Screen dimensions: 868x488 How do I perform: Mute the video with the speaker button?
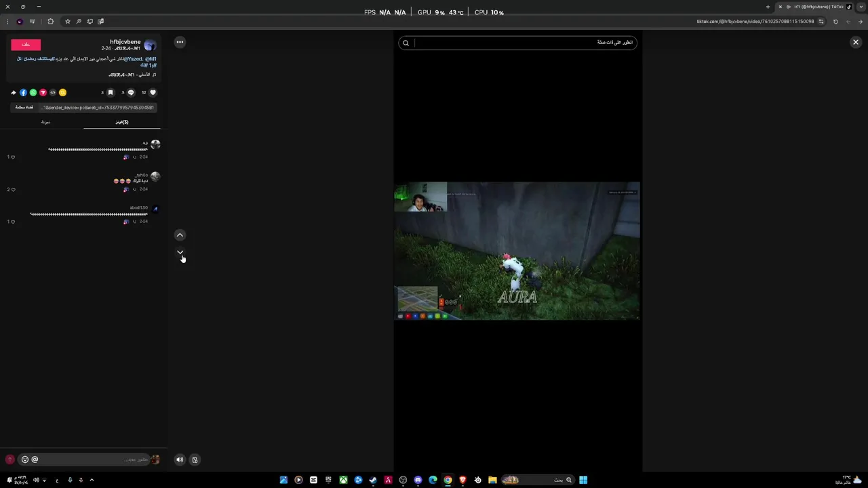click(180, 460)
